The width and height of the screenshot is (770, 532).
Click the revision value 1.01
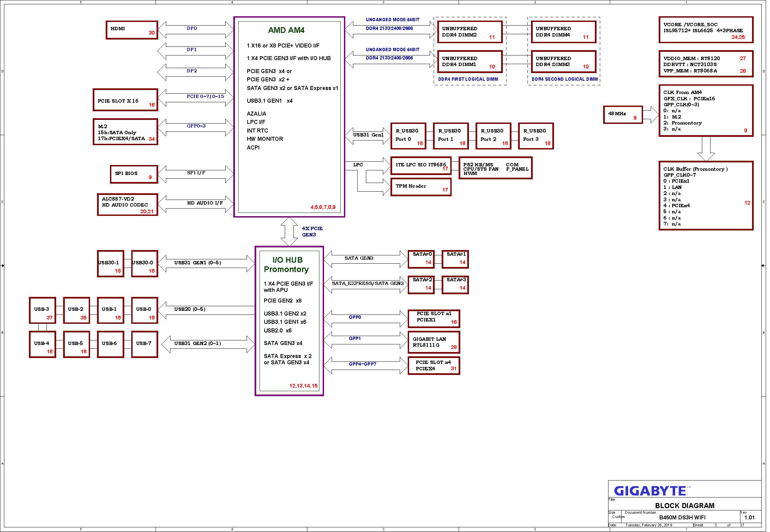click(x=750, y=518)
